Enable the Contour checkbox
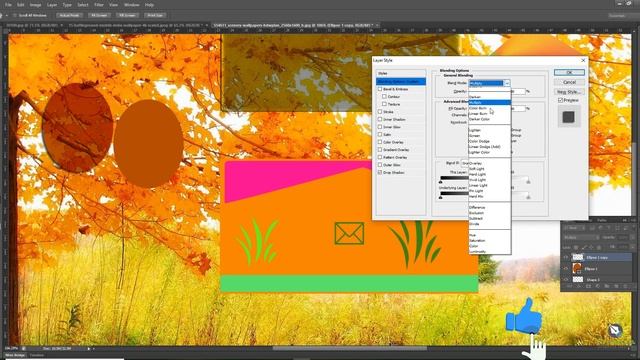This screenshot has width=640, height=360. [x=384, y=97]
